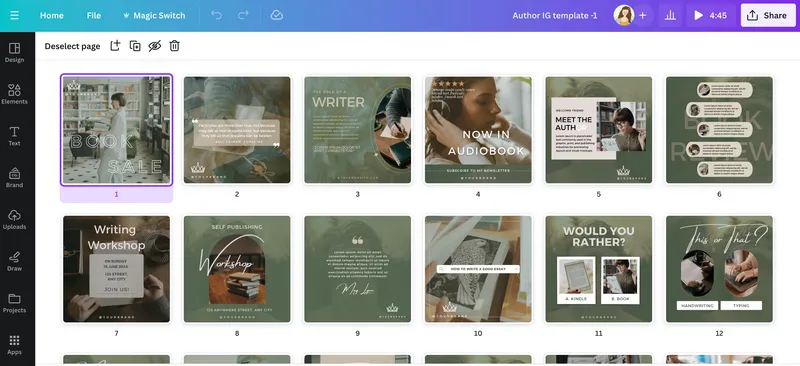The height and width of the screenshot is (366, 800).
Task: Open the Design panel
Action: point(14,53)
